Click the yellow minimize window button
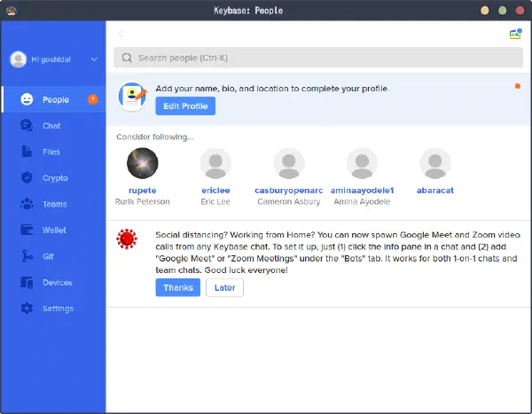 (485, 11)
